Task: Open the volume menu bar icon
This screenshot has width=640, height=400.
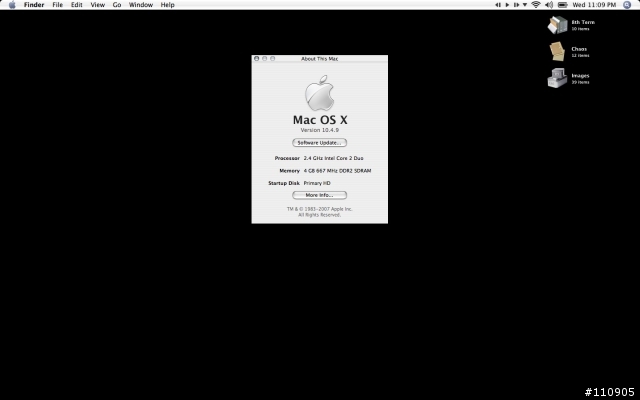Action: [x=549, y=5]
